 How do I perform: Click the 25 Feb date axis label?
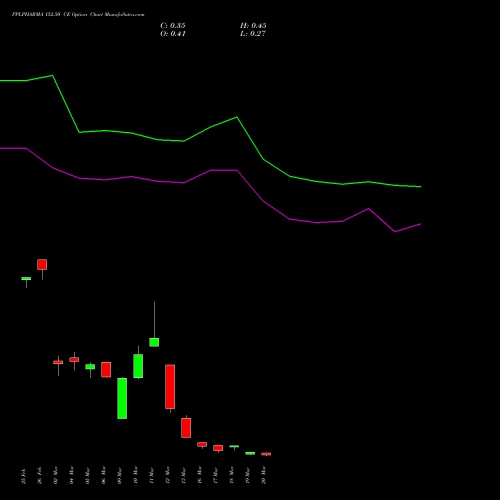pos(23,476)
